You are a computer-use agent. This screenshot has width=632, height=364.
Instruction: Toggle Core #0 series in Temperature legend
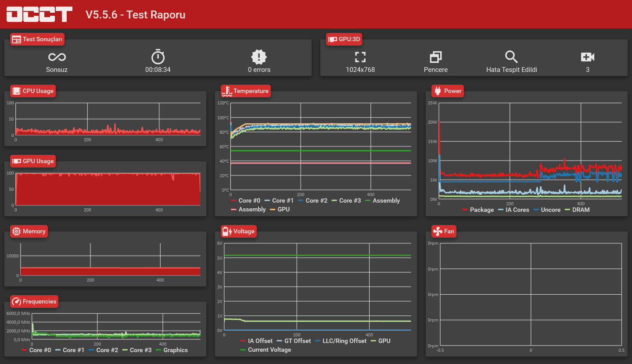click(x=245, y=200)
